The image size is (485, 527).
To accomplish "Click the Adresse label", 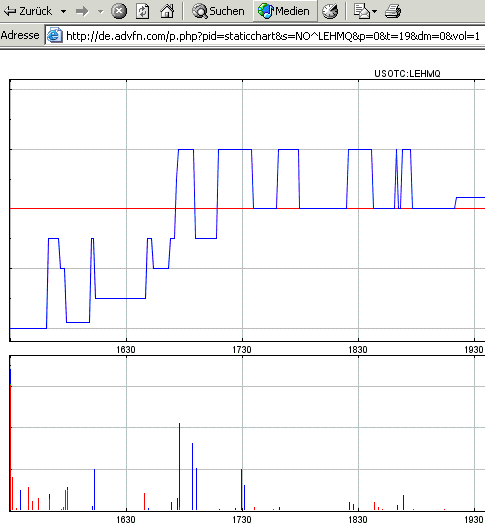I will tap(20, 35).
